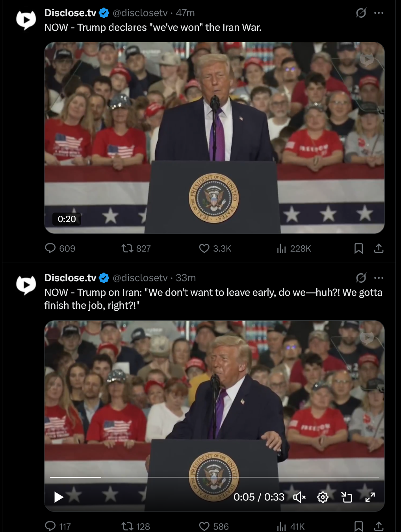Unmute the second video

[x=299, y=497]
